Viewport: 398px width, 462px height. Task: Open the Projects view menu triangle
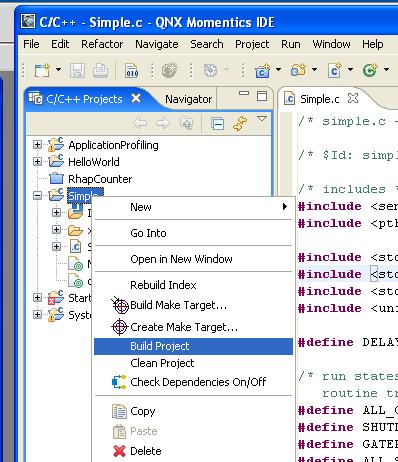point(262,119)
